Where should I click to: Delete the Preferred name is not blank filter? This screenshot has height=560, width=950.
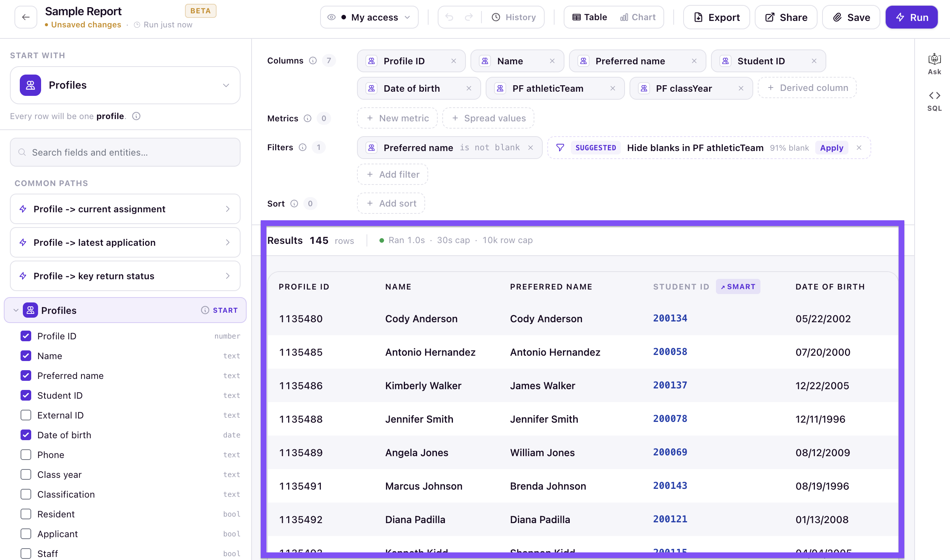(x=531, y=148)
